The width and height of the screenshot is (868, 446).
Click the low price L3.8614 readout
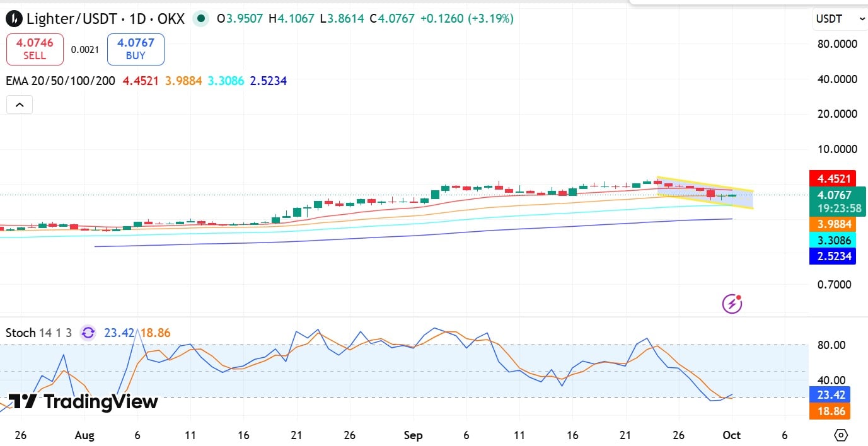tap(342, 19)
